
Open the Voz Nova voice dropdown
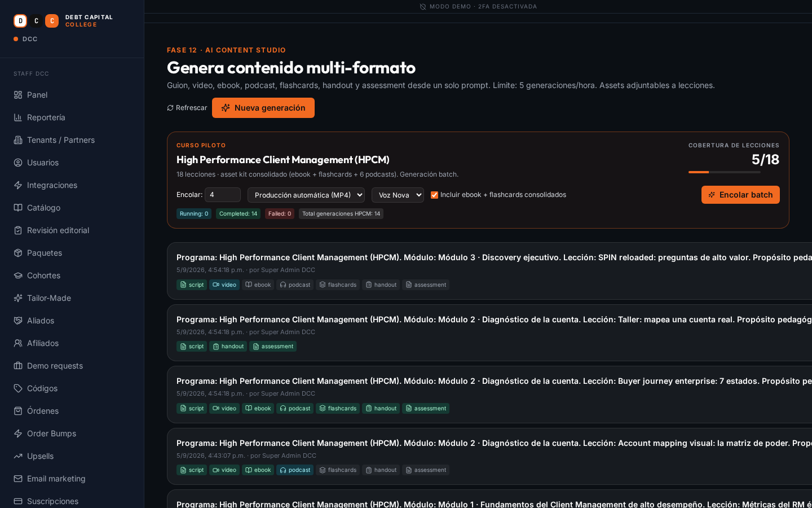[398, 195]
